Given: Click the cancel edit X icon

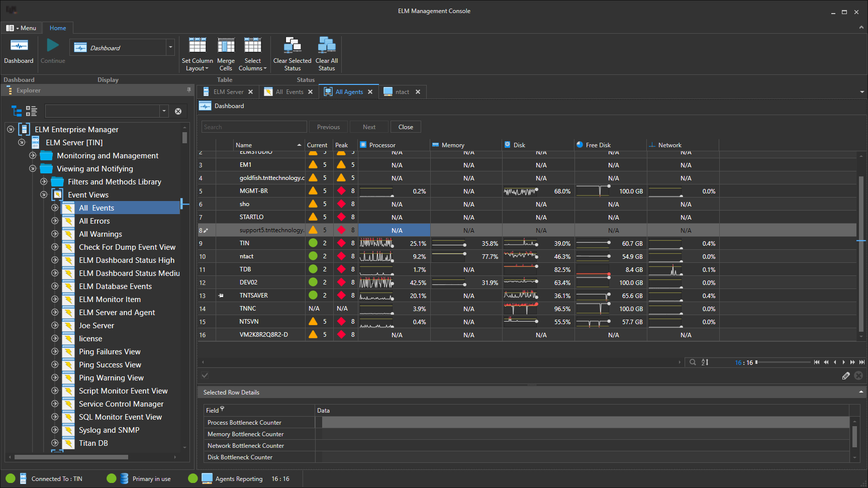Looking at the screenshot, I should (x=858, y=375).
